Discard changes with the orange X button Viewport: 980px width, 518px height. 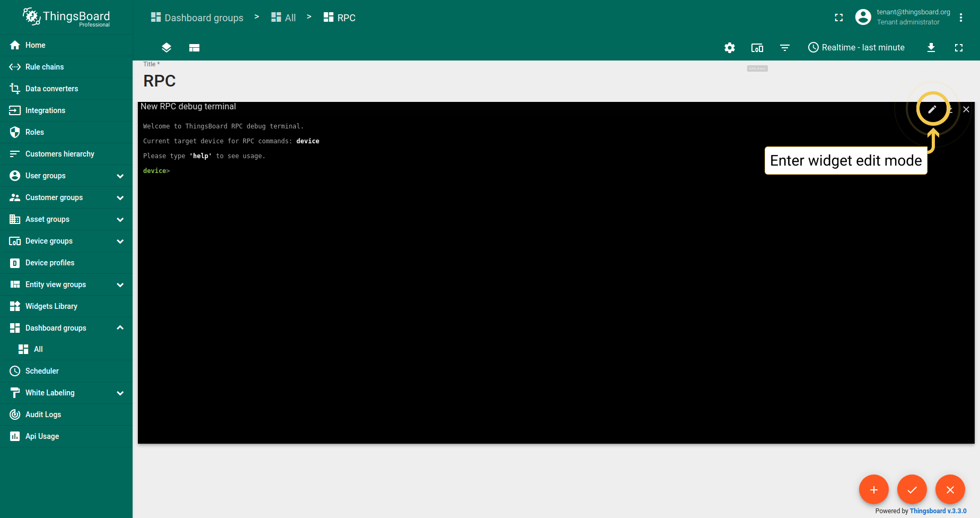point(950,489)
